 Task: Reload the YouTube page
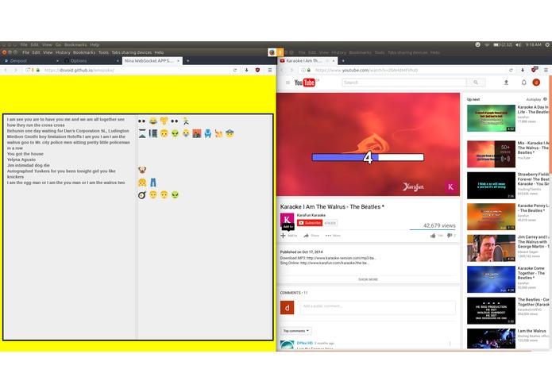511,71
